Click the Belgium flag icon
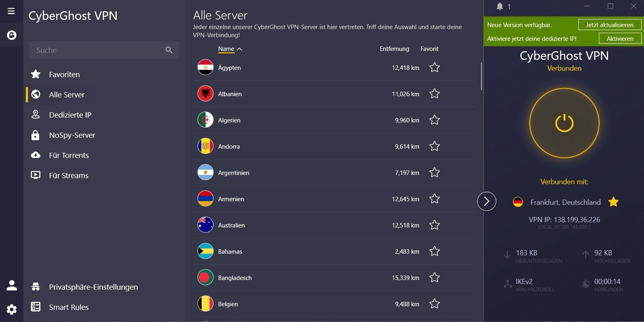This screenshot has width=644, height=322. 206,304
